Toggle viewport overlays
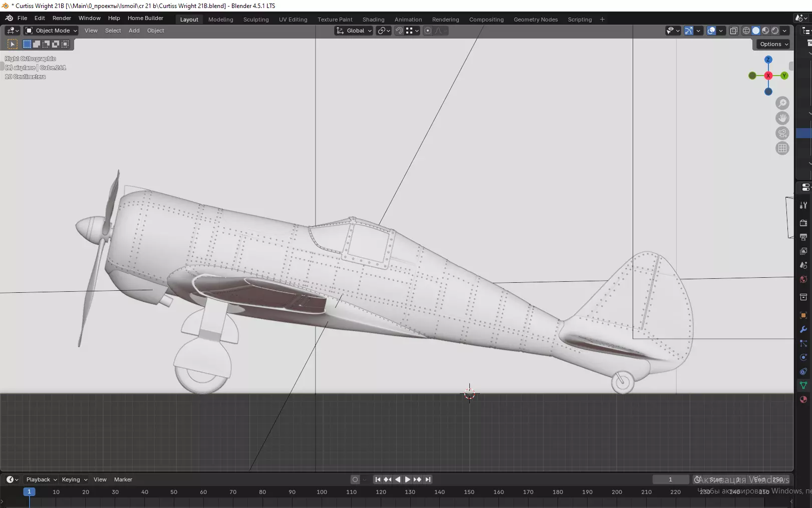Image resolution: width=812 pixels, height=508 pixels. coord(711,31)
